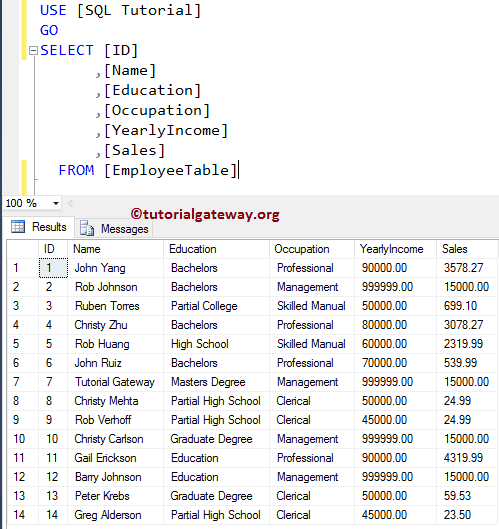Click the 699.10 sales cell
The image size is (499, 529).
tap(467, 306)
